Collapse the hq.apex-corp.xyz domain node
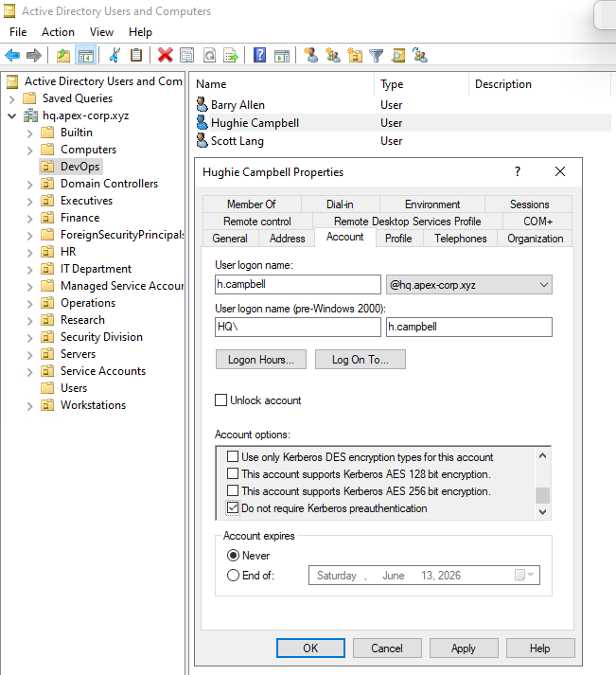616x675 pixels. (12, 115)
